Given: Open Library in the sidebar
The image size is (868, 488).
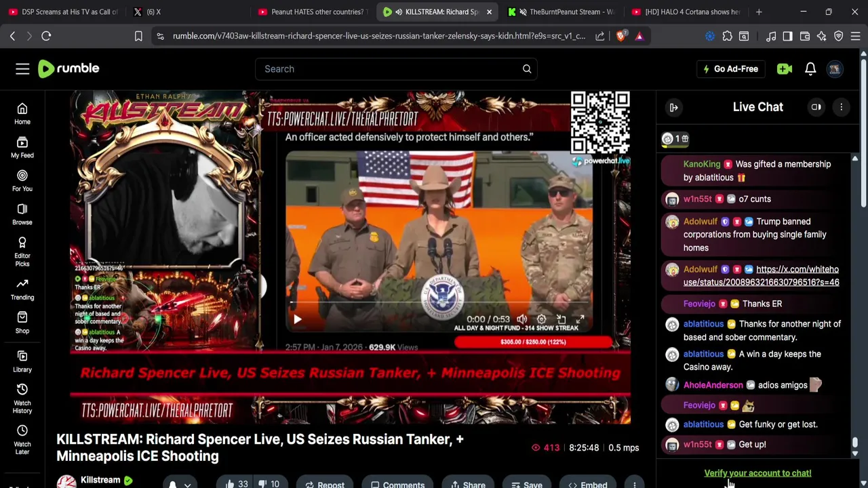Looking at the screenshot, I should (22, 361).
